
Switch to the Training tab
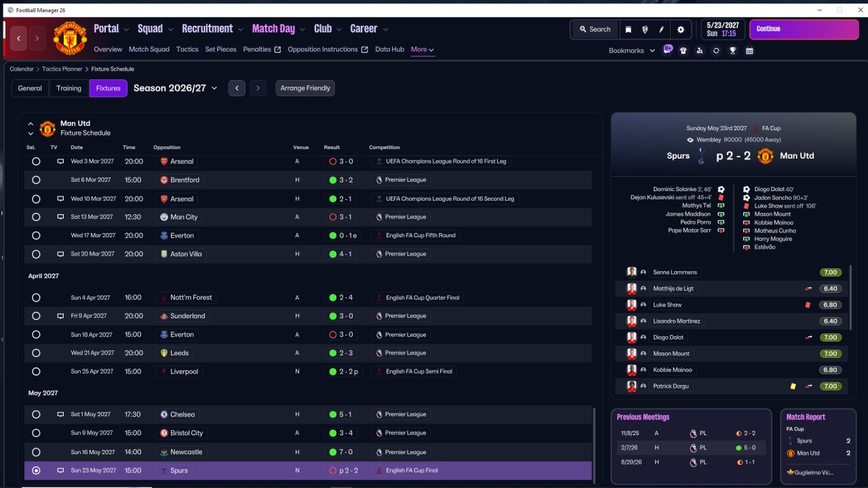pyautogui.click(x=69, y=88)
